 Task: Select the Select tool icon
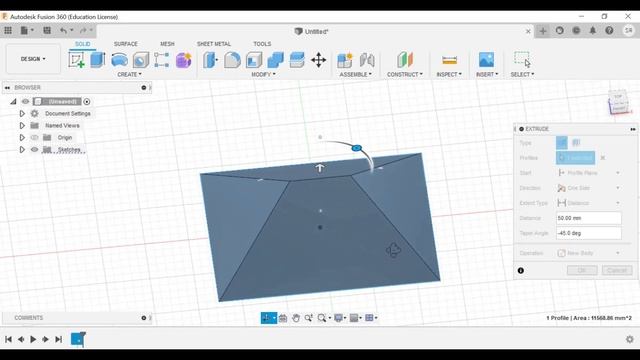tap(522, 60)
